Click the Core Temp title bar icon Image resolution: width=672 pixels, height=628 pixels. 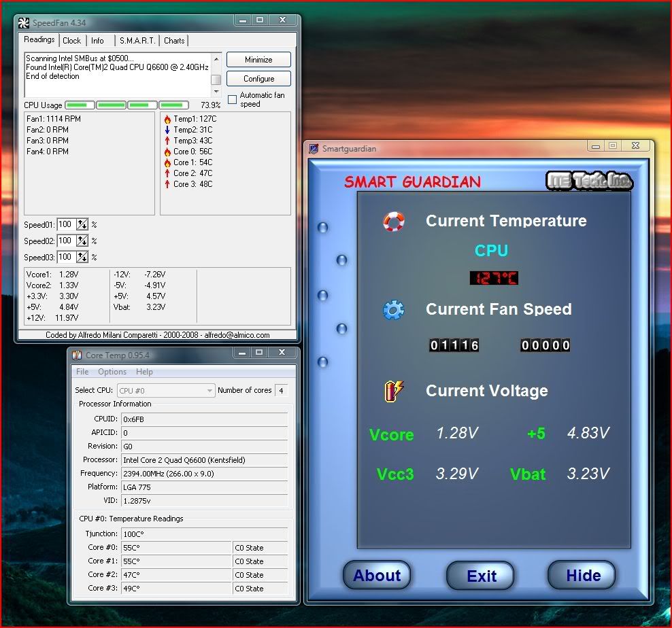coord(77,355)
